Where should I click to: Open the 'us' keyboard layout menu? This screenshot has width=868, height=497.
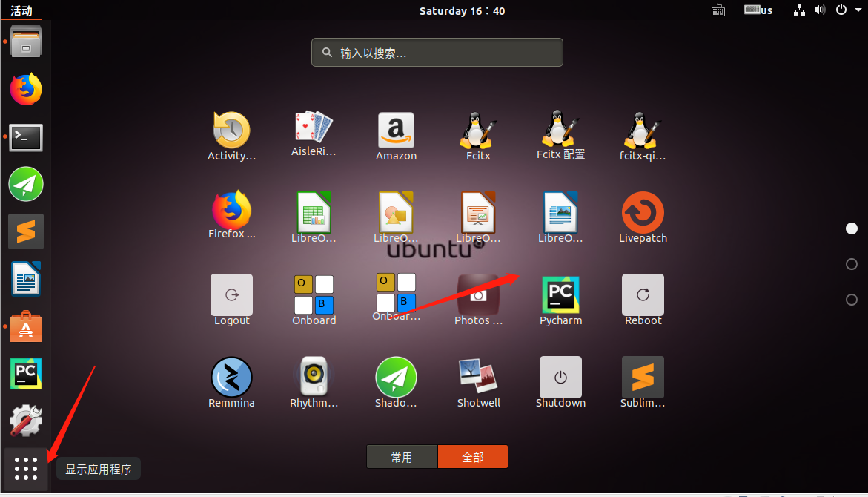tap(758, 10)
